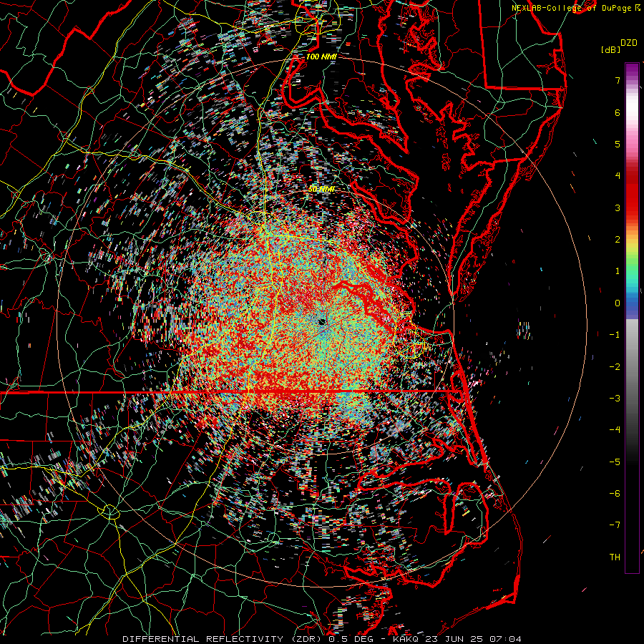Image resolution: width=644 pixels, height=644 pixels.
Task: Click the scale value 4
Action: point(618,176)
